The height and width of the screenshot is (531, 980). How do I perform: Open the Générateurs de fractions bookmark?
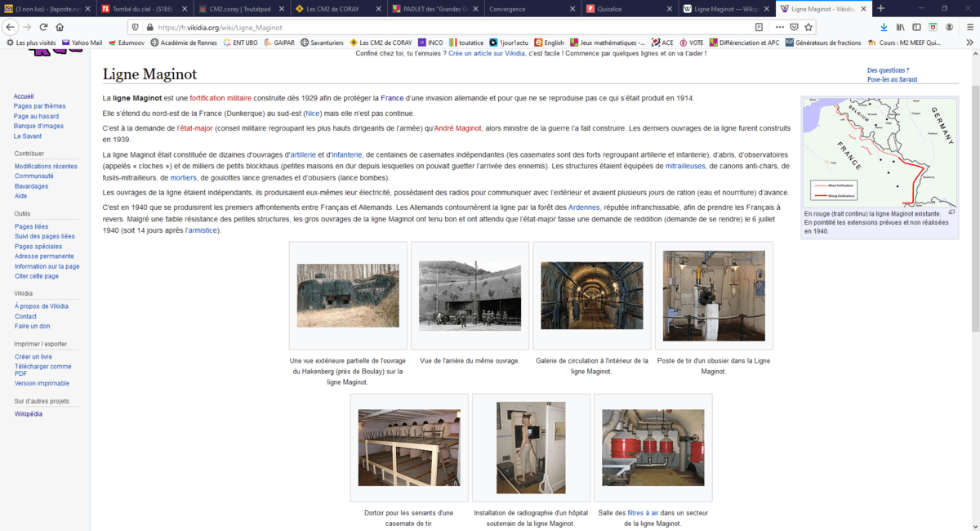(x=823, y=42)
